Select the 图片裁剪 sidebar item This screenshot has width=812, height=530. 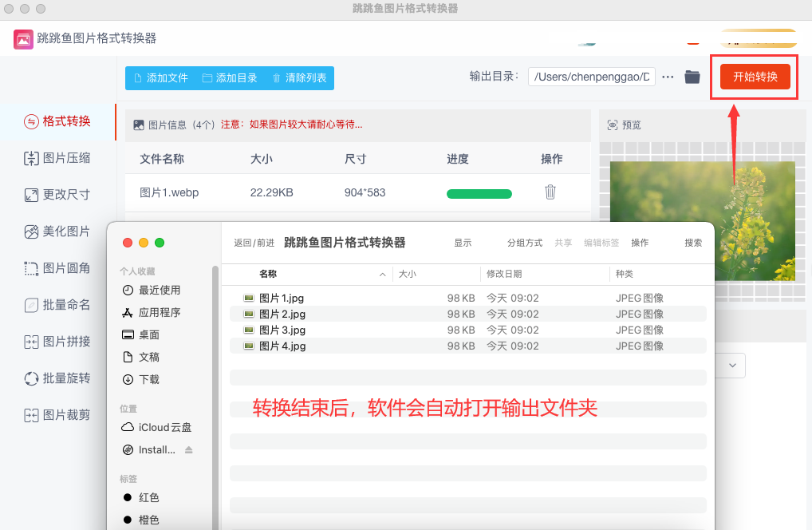point(57,416)
